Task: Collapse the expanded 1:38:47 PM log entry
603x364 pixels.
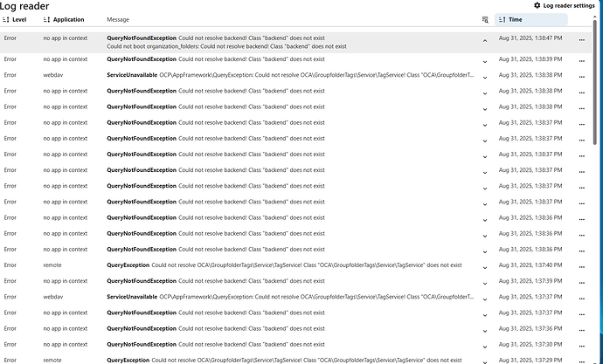Action: point(485,41)
